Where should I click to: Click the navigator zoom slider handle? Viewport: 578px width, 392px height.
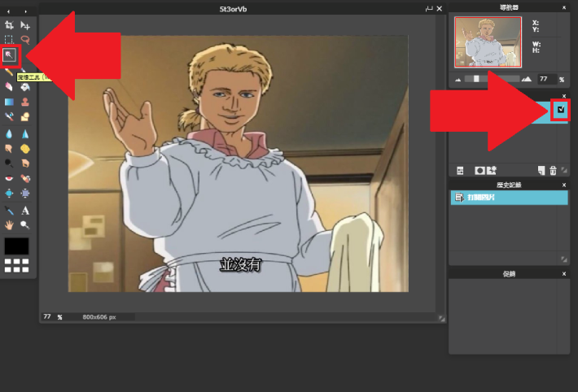pos(476,78)
